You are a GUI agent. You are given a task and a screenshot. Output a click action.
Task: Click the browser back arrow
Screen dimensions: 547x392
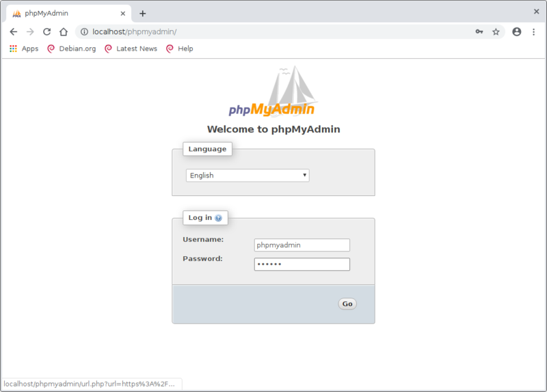[x=13, y=31]
